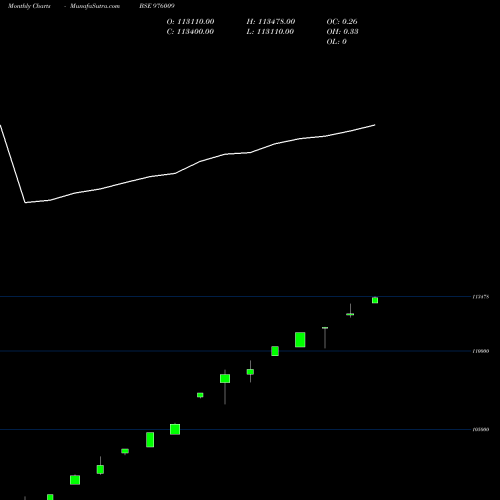Click the 'Monthly Charts' title text
The height and width of the screenshot is (500, 500).
(x=29, y=6)
